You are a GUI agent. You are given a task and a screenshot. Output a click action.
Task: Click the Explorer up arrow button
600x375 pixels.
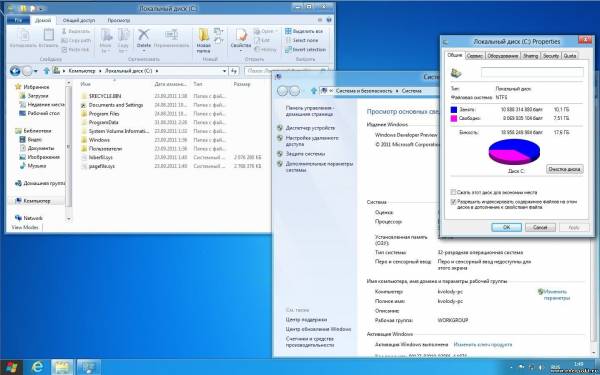pos(46,71)
